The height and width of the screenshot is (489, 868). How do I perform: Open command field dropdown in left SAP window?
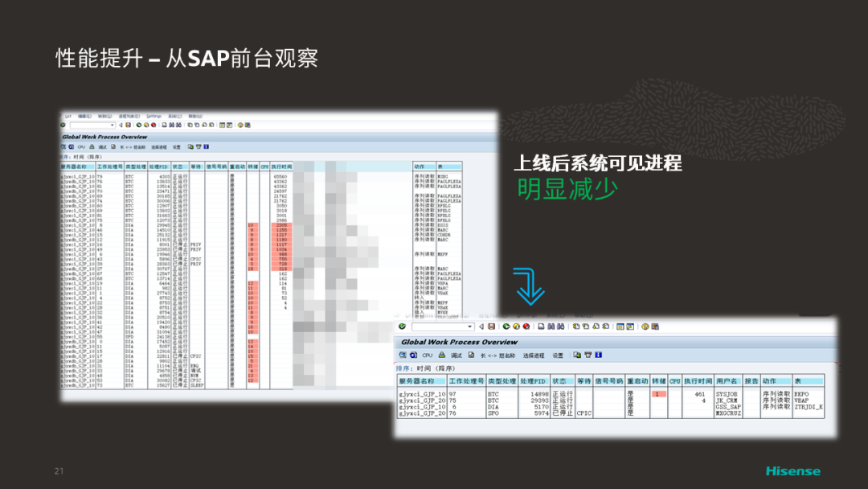click(x=112, y=125)
